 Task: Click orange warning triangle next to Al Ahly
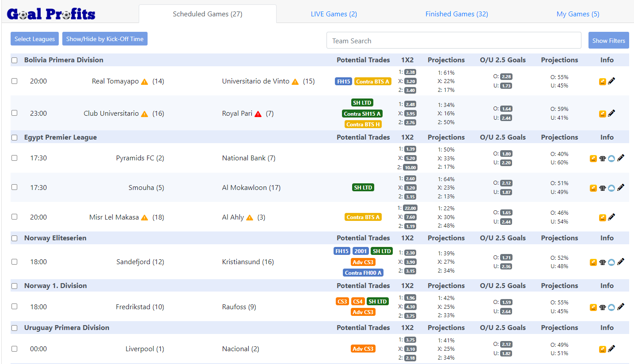tap(250, 217)
